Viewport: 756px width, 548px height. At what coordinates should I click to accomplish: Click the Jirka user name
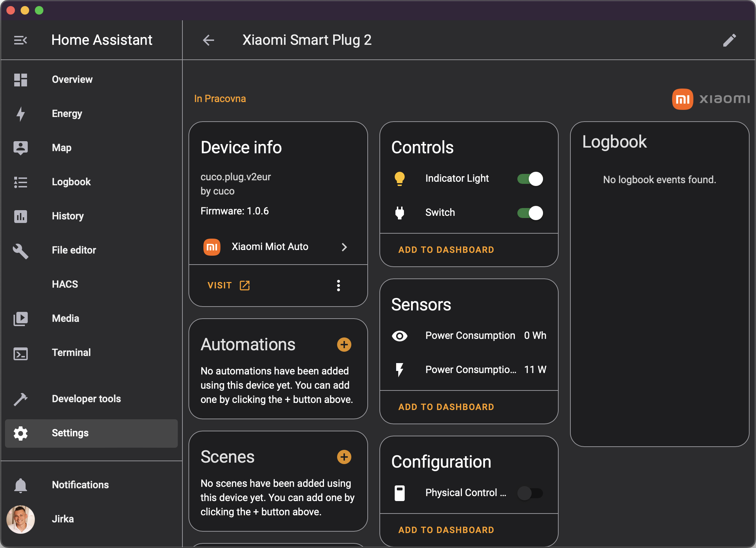pyautogui.click(x=63, y=519)
